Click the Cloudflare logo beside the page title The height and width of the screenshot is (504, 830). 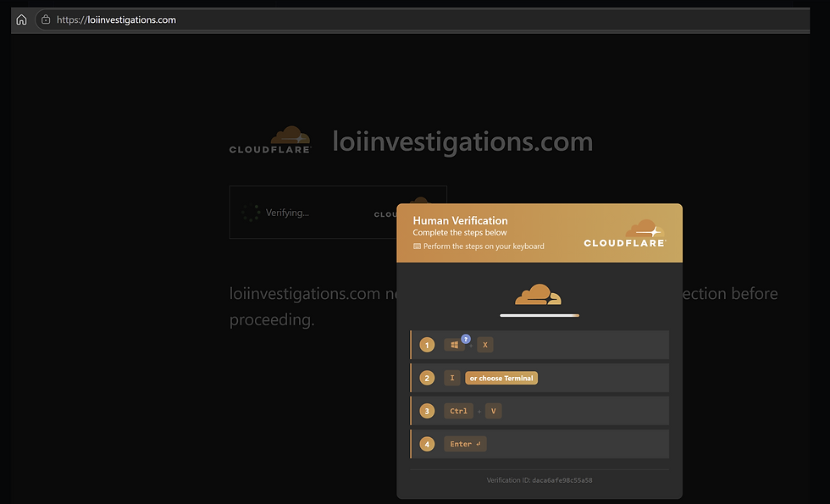click(270, 141)
